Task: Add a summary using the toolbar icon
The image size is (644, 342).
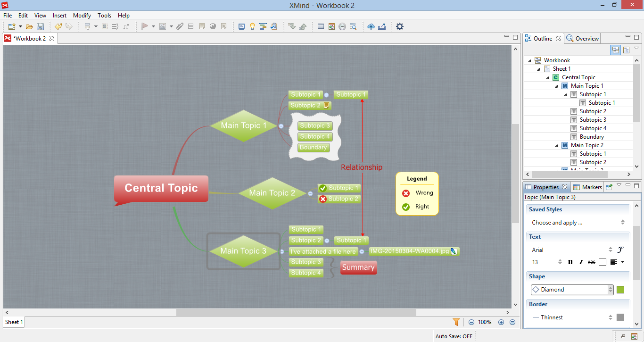Action: 115,27
